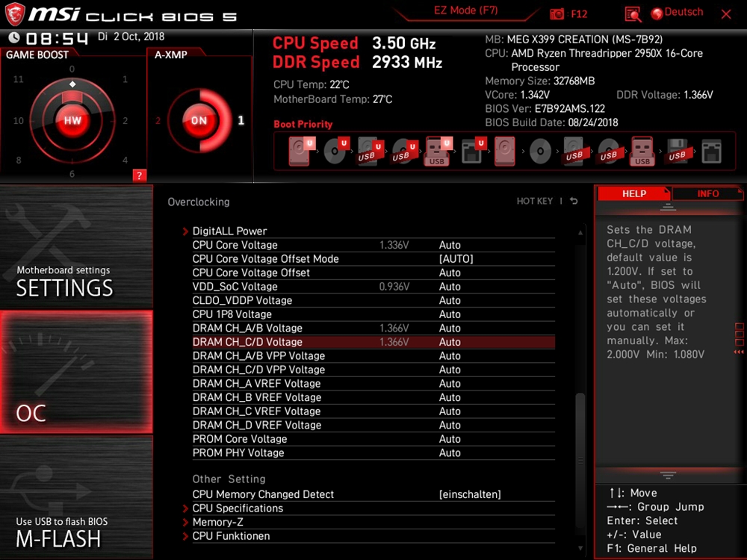Click the clock icon next to the time

click(x=14, y=37)
